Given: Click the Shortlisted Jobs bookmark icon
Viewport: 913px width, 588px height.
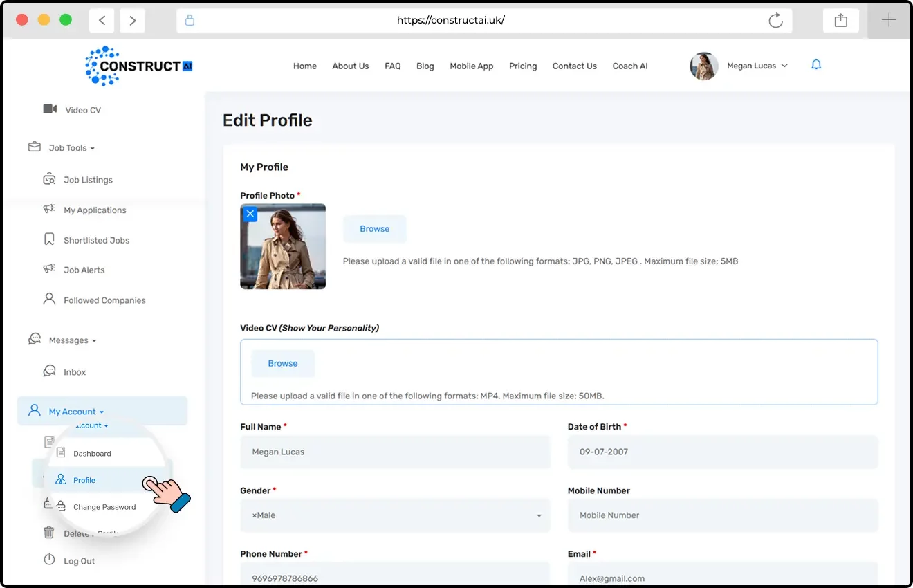Looking at the screenshot, I should click(x=49, y=239).
